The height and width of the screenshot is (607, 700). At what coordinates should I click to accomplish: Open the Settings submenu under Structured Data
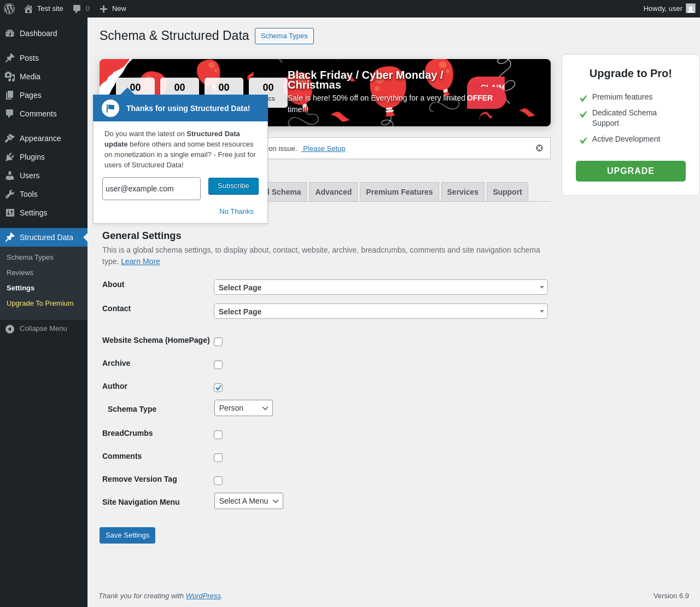tap(20, 288)
